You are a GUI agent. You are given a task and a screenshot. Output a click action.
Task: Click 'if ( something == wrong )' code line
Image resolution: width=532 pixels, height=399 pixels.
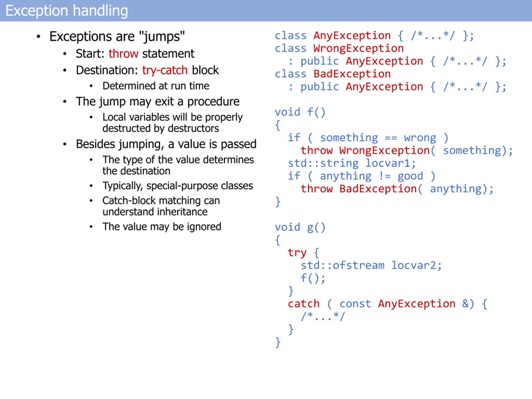(368, 138)
